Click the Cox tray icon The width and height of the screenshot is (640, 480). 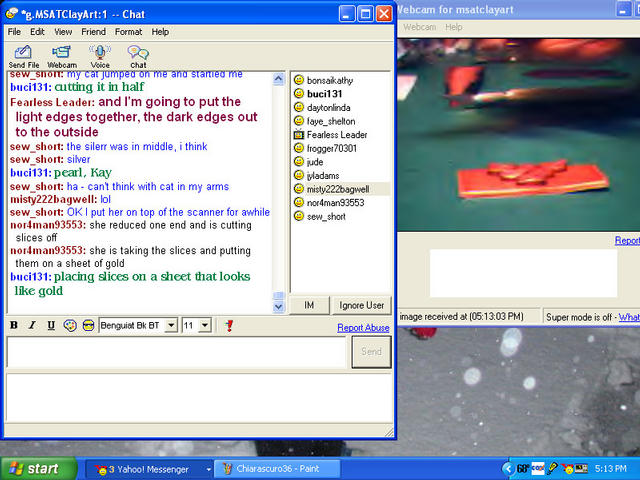click(538, 468)
